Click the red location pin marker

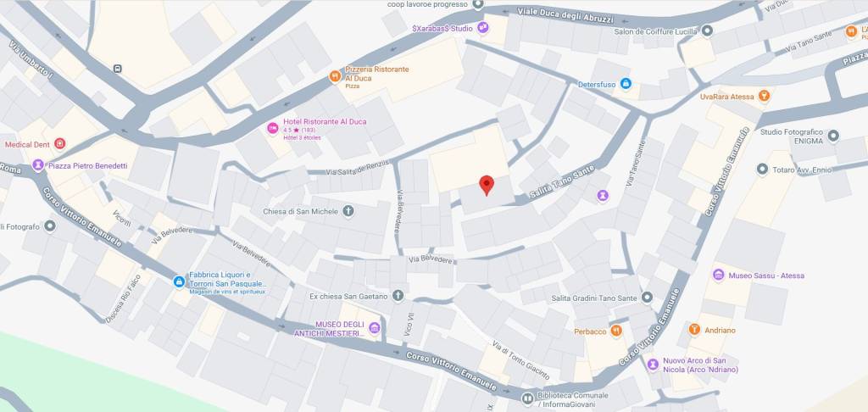click(x=487, y=186)
